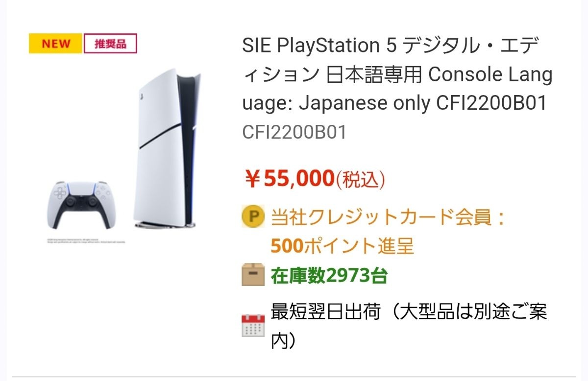This screenshot has width=588, height=381.
Task: Click the gold P point coin icon
Action: click(x=253, y=217)
